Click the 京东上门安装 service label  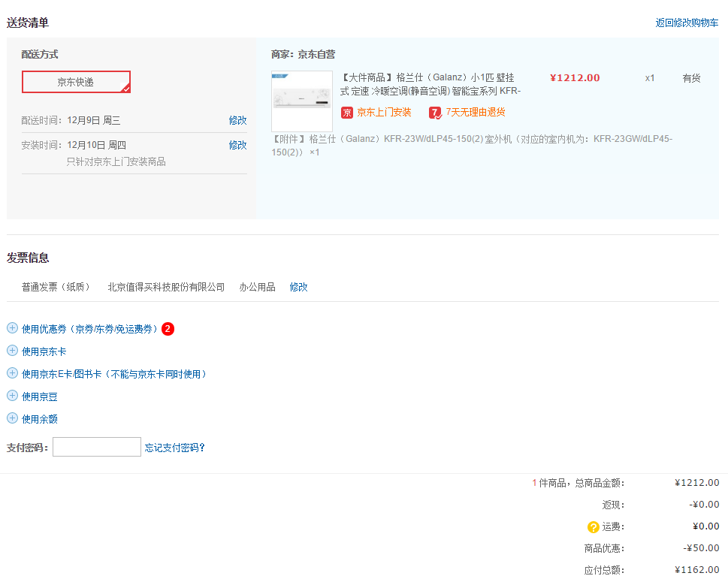[x=384, y=113]
